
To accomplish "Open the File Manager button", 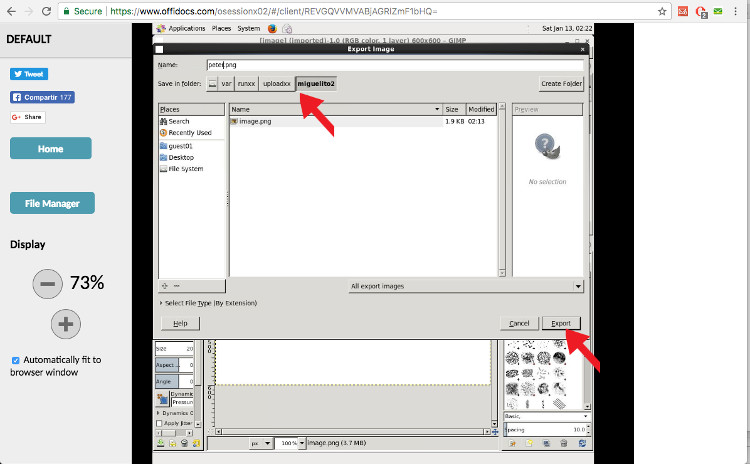I will pos(52,203).
